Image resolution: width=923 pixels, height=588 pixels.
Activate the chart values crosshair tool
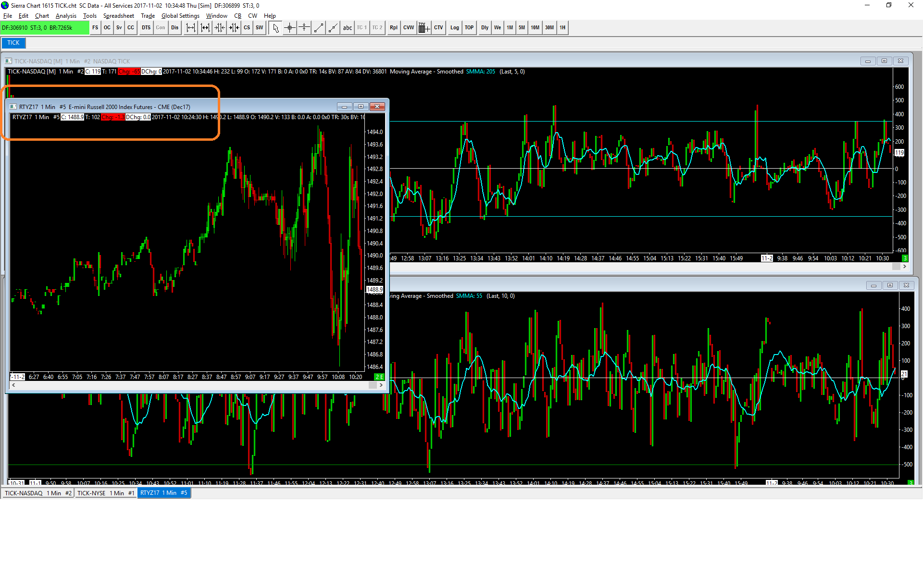289,28
